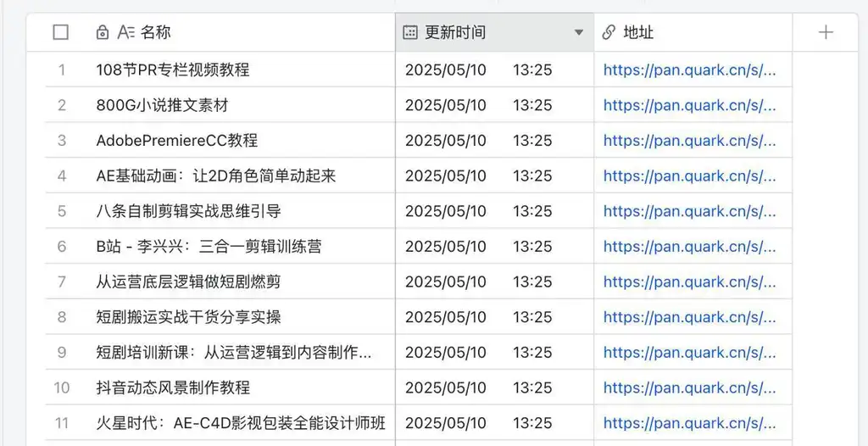Tick the select-all checkbox in header
Screen dimensions: 868x446
(60, 33)
